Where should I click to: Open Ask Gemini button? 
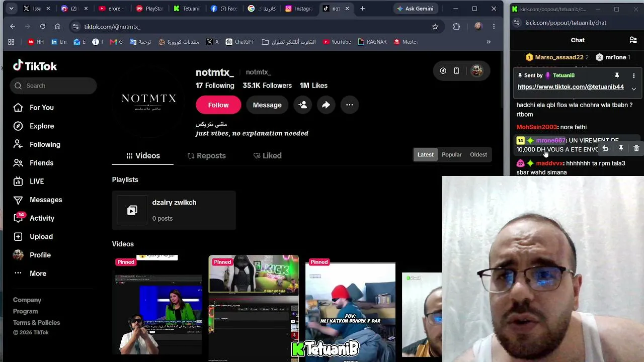pos(415,9)
